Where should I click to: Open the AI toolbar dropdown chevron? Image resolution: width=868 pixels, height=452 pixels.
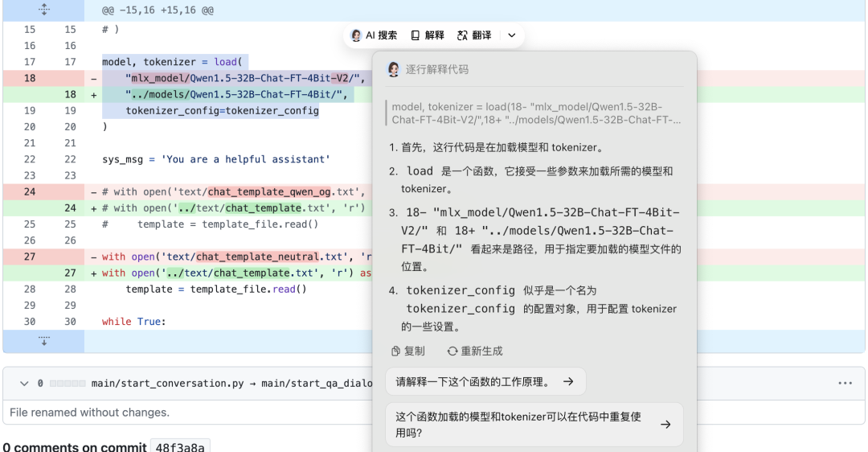coord(512,35)
